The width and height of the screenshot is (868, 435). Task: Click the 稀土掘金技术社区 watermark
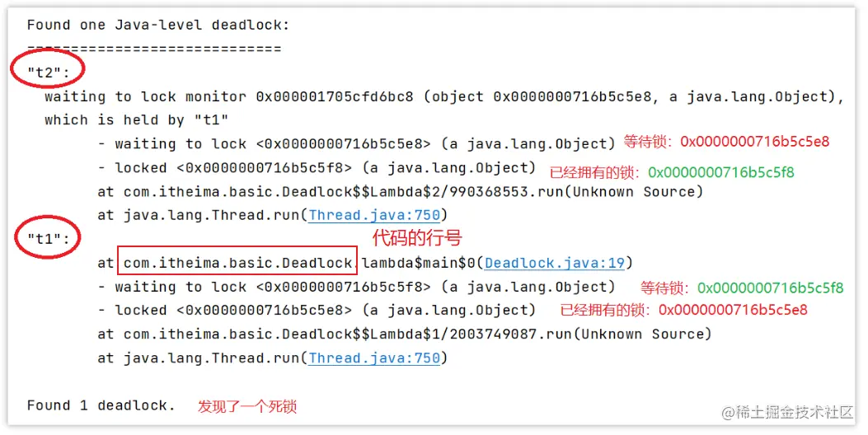tap(786, 411)
